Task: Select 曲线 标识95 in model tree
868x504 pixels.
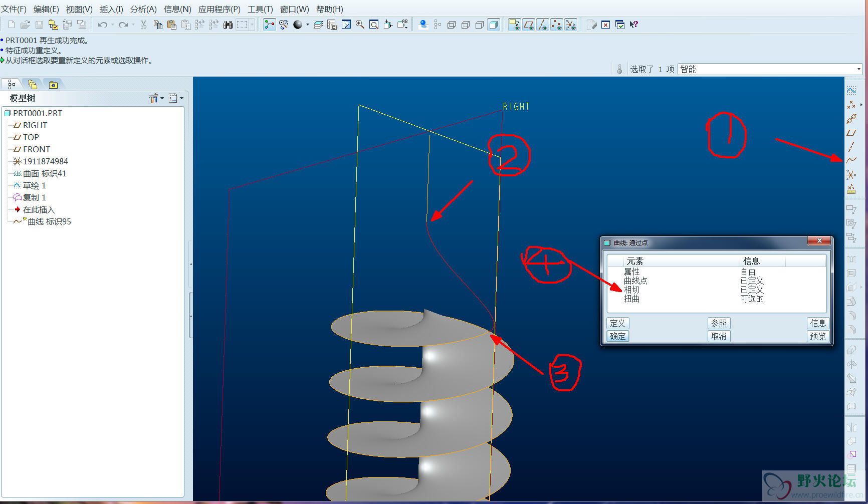Action: pos(49,221)
